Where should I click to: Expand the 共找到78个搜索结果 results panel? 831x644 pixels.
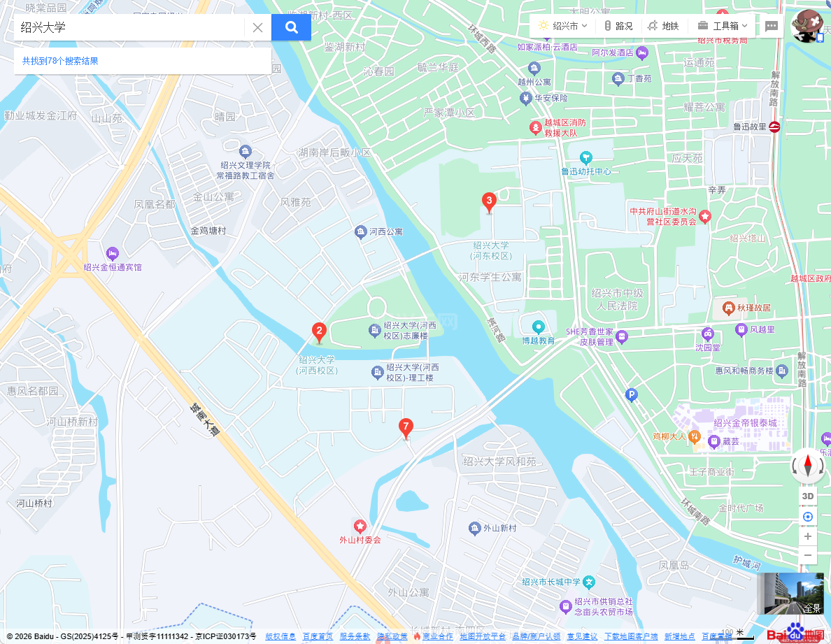click(x=60, y=61)
